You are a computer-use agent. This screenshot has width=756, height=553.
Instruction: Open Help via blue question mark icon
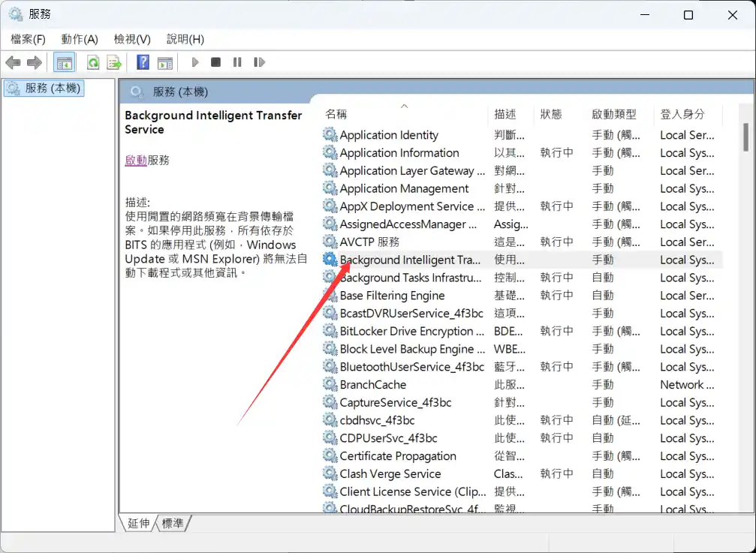pyautogui.click(x=143, y=62)
